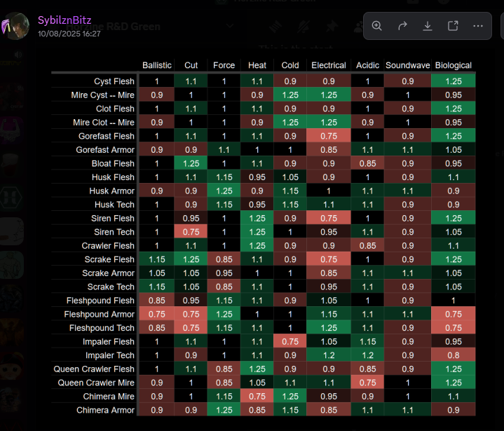This screenshot has width=504, height=431.
Task: Select the Fleshpound Armor row label
Action: point(102,314)
